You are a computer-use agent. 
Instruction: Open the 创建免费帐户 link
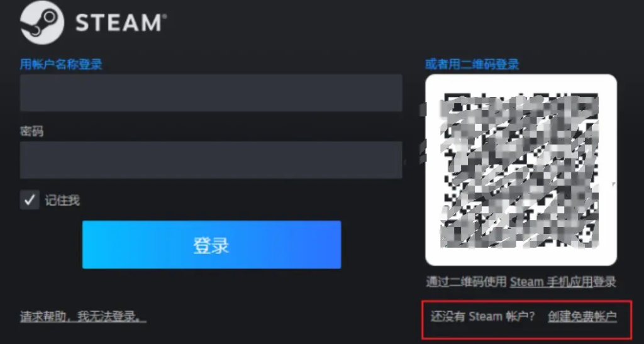click(582, 316)
